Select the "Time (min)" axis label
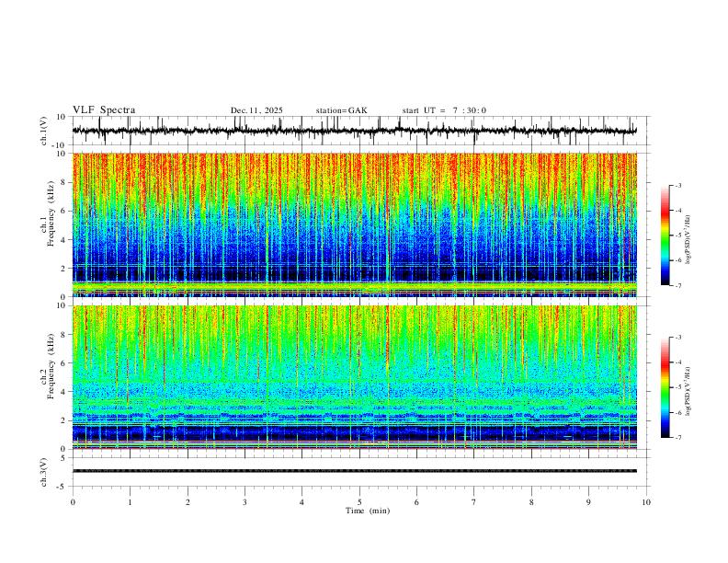 click(x=368, y=511)
